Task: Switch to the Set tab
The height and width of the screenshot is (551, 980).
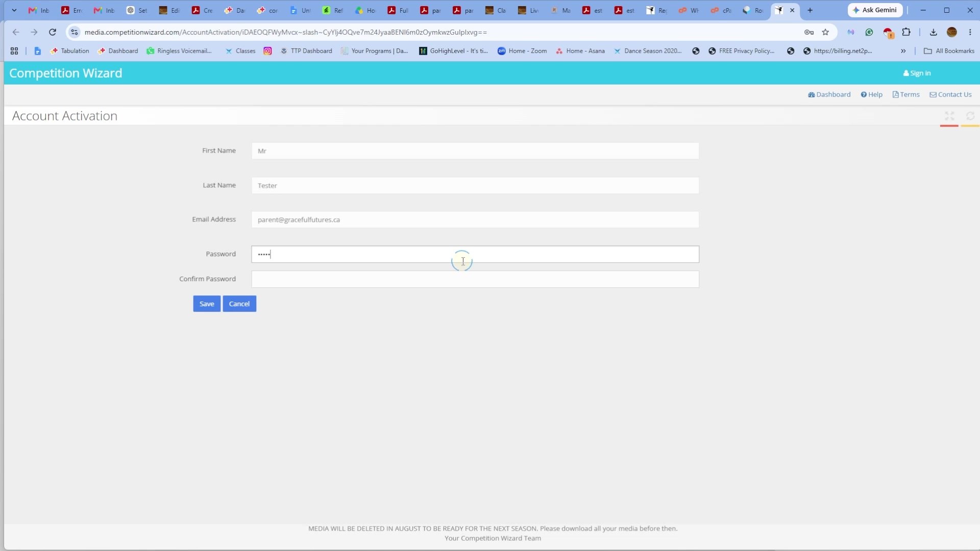Action: [137, 10]
